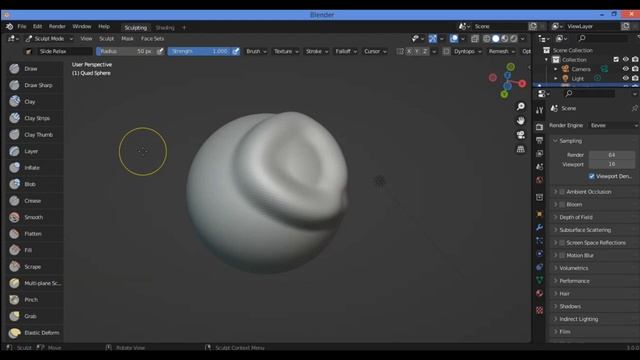Open the Stroke dropdown
Screen dimensions: 640x360
click(317, 51)
